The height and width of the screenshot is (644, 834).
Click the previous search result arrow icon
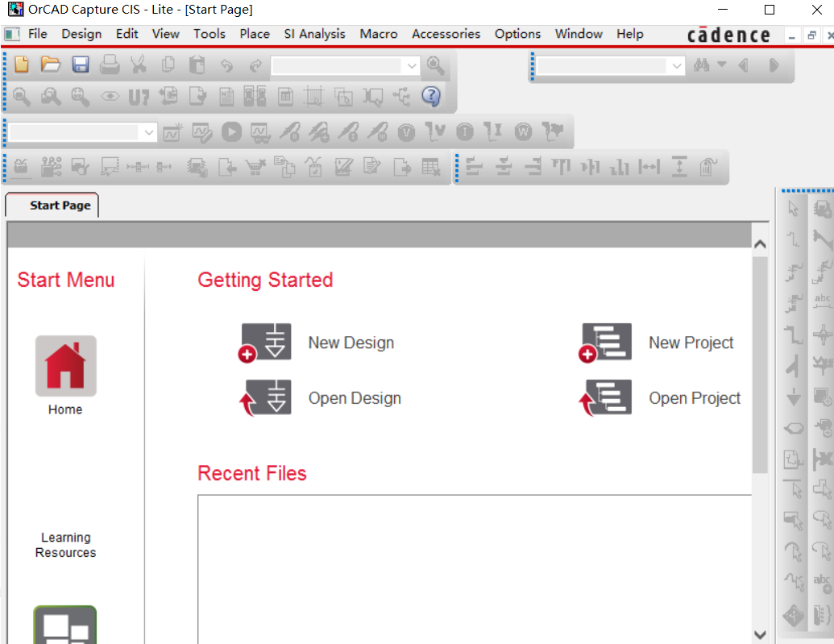pos(744,65)
